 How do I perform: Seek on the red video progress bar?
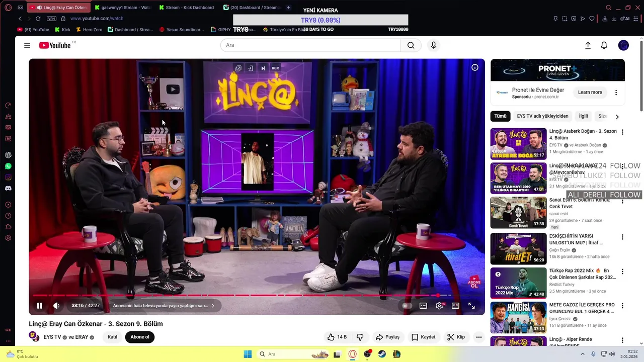[x=257, y=295]
